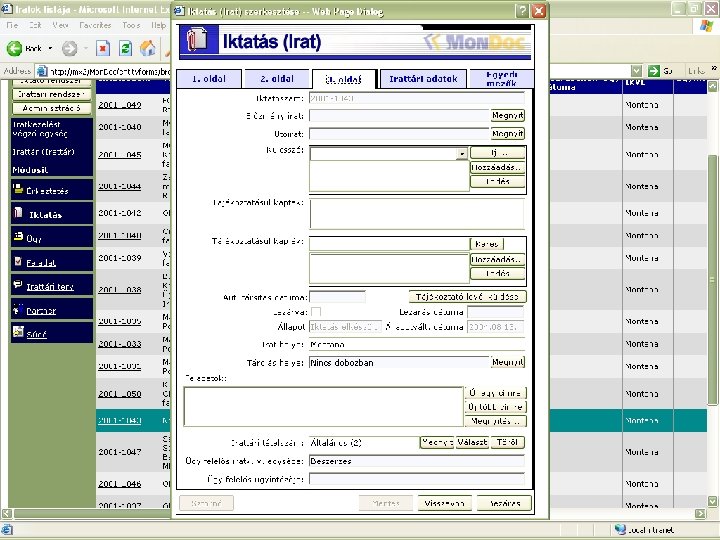Click the Iktatás icon in the sidebar
720x540 pixels.
coord(18,213)
